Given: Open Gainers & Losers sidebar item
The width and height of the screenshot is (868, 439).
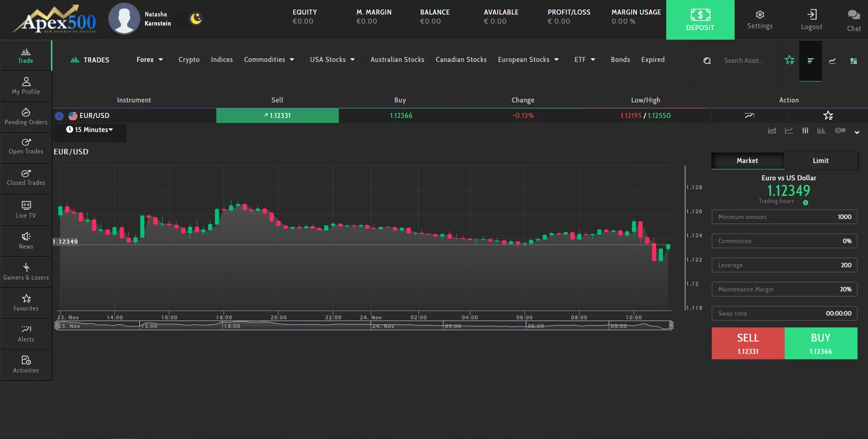Looking at the screenshot, I should 26,272.
